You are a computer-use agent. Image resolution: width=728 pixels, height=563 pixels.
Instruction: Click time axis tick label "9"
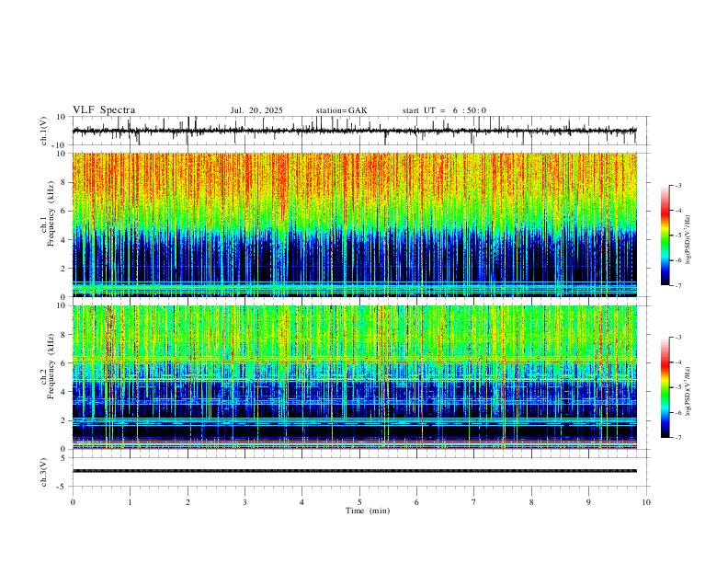588,502
